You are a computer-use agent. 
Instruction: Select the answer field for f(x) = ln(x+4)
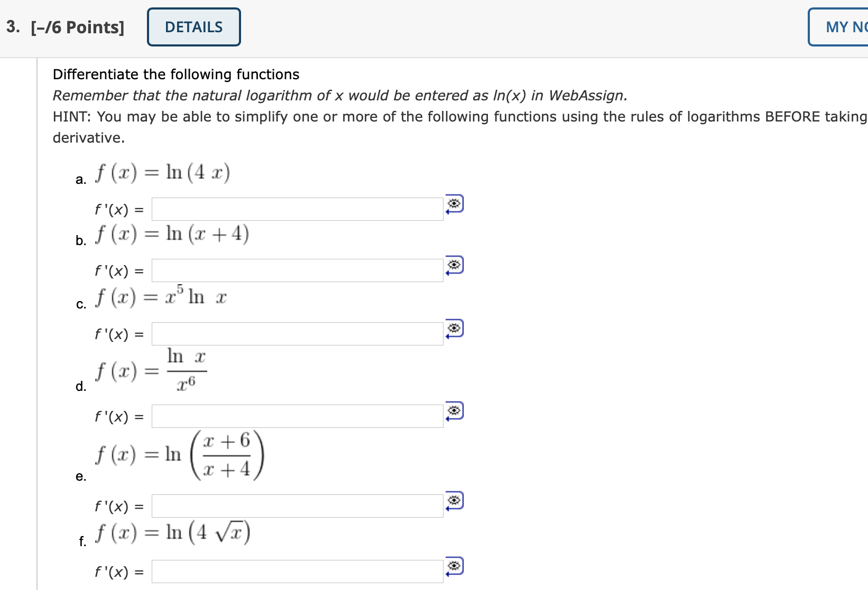point(297,269)
